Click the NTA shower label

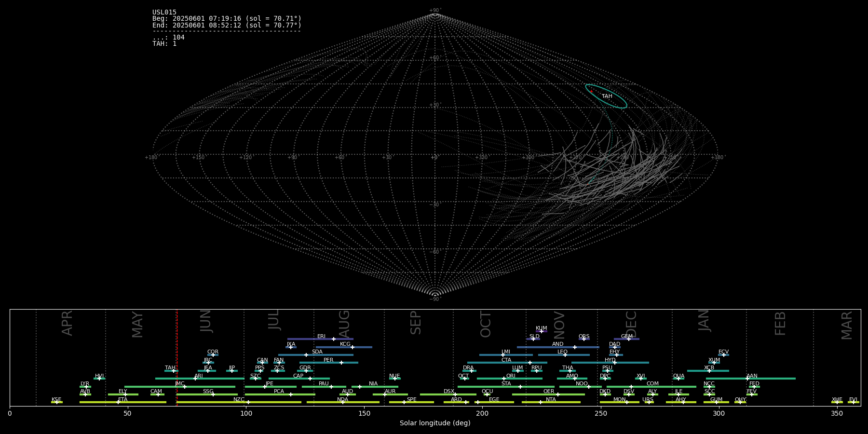pos(551,400)
